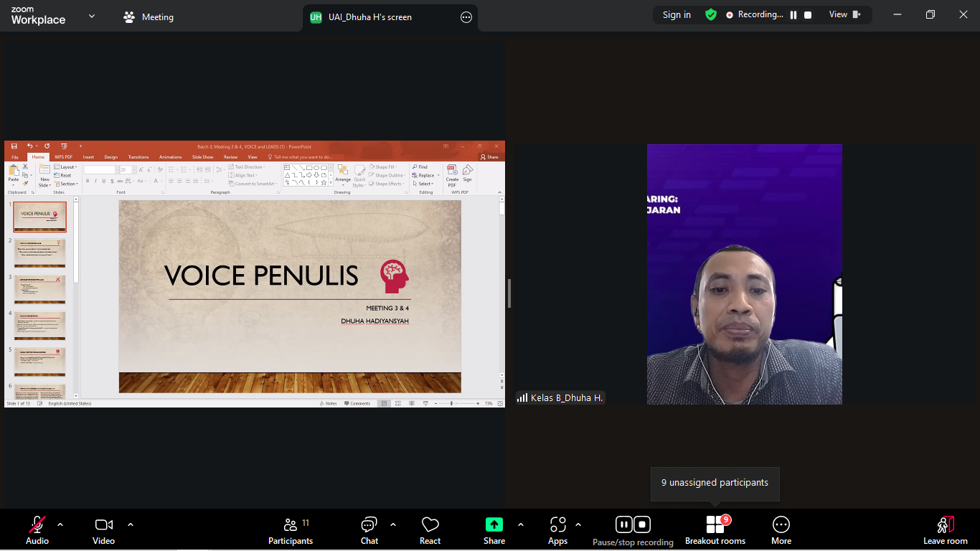Screen dimensions: 980x551
Task: Expand share options arrow beside Share
Action: click(x=521, y=524)
